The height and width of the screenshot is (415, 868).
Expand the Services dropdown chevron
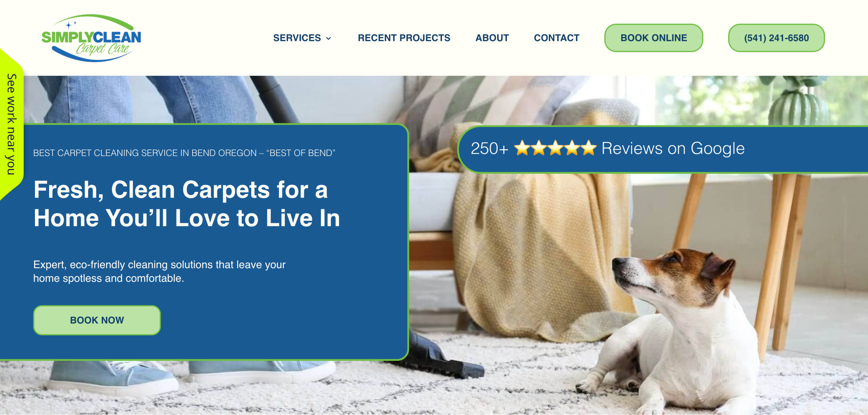click(328, 38)
